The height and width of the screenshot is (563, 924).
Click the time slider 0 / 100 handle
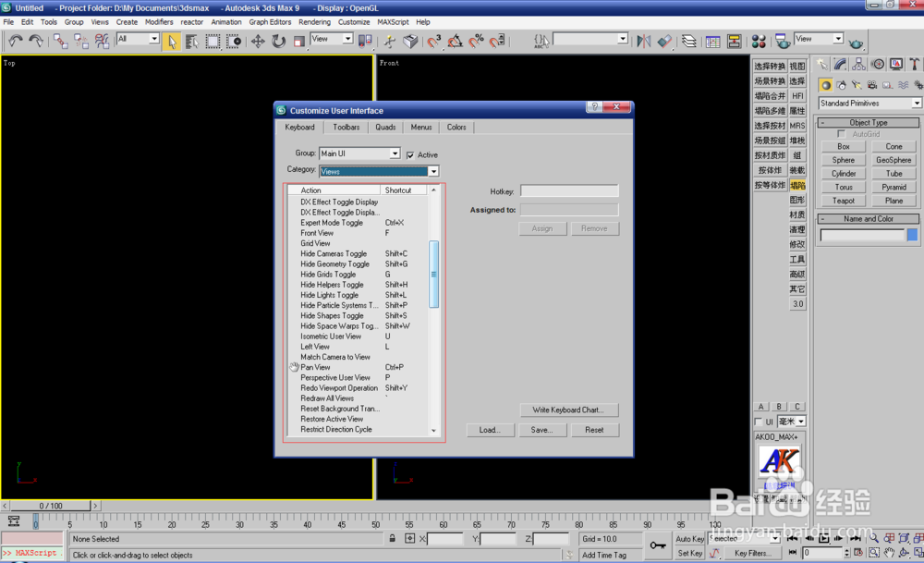[x=51, y=506]
